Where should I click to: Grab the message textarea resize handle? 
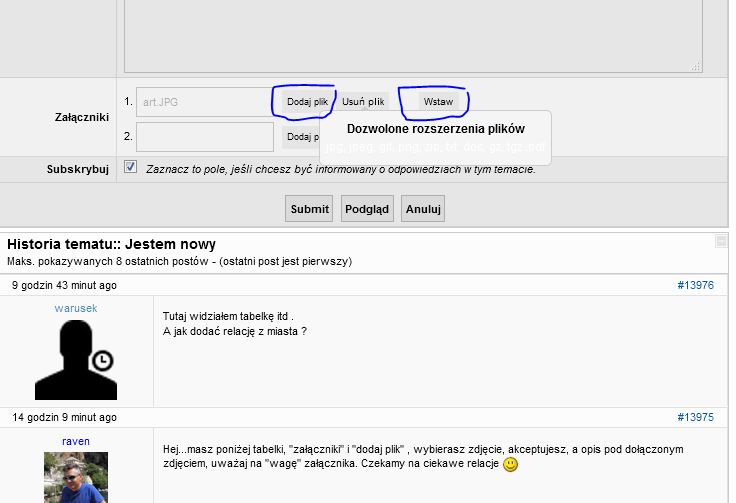tap(696, 66)
